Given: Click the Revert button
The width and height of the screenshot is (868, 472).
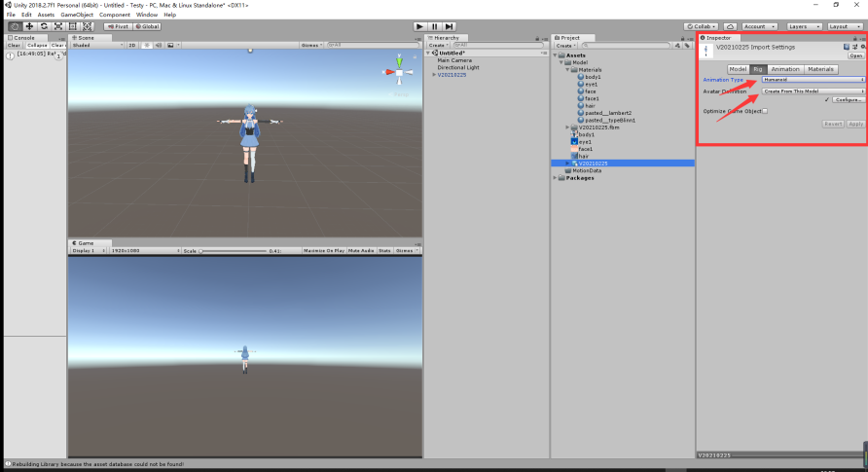Looking at the screenshot, I should point(833,124).
